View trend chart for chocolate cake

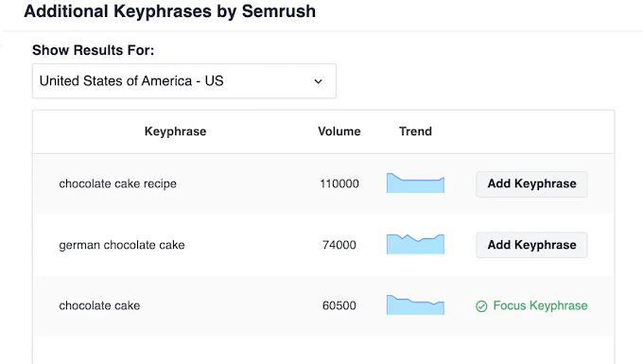pos(415,304)
